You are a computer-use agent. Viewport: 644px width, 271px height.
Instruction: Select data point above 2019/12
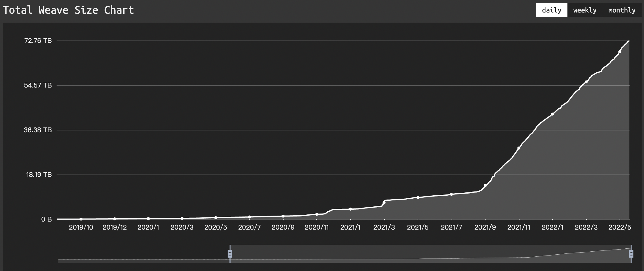pyautogui.click(x=115, y=219)
